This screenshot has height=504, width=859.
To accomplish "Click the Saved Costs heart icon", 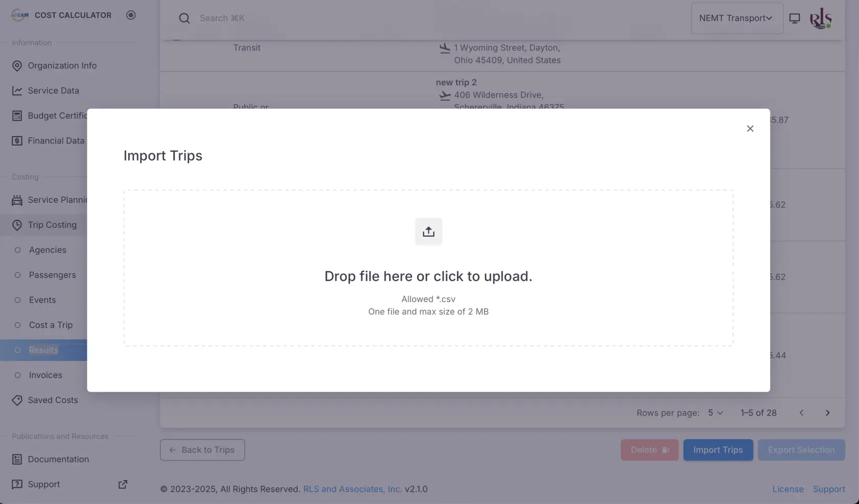I will coord(17,400).
